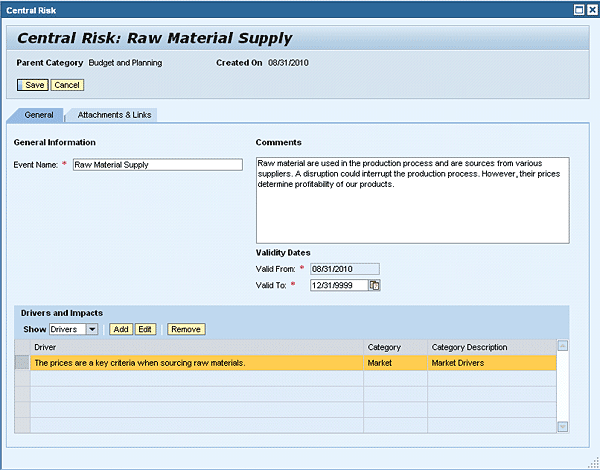
Task: Click the scroll-down arrow of drivers table
Action: coord(562,426)
